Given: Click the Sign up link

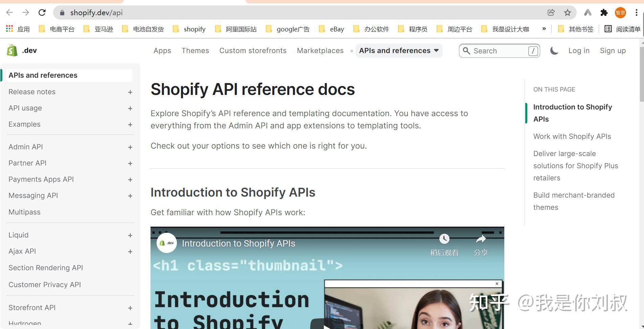Looking at the screenshot, I should (x=613, y=51).
